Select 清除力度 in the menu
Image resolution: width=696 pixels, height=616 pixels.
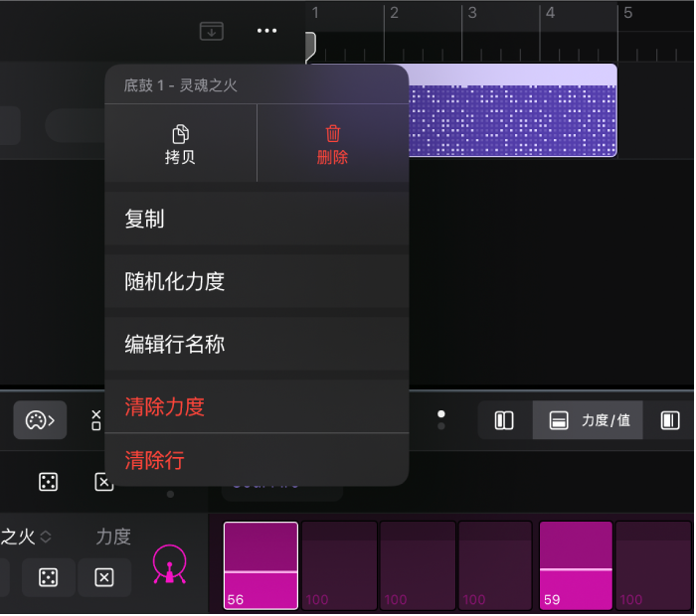[x=257, y=407]
